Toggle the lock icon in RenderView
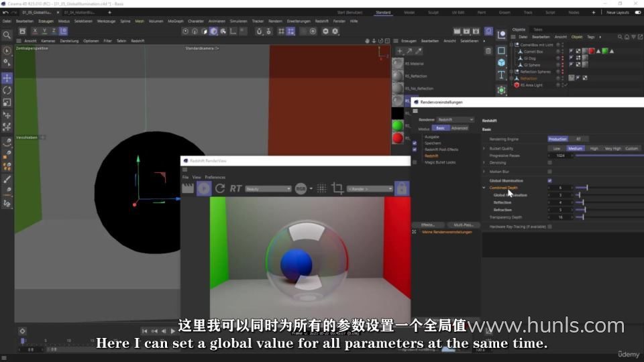The height and width of the screenshot is (362, 644). point(402,188)
